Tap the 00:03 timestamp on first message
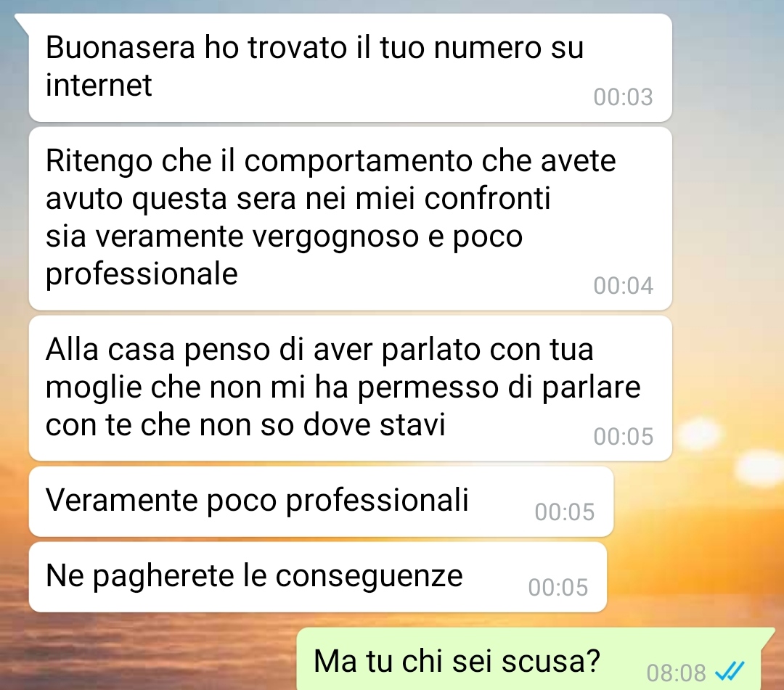This screenshot has width=784, height=690. click(623, 97)
